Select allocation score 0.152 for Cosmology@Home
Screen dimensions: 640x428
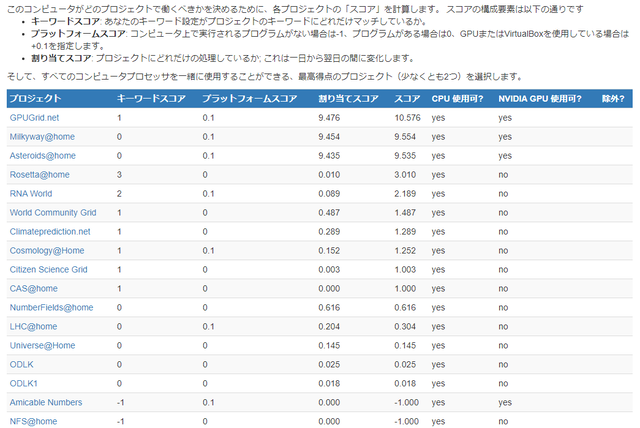[329, 251]
